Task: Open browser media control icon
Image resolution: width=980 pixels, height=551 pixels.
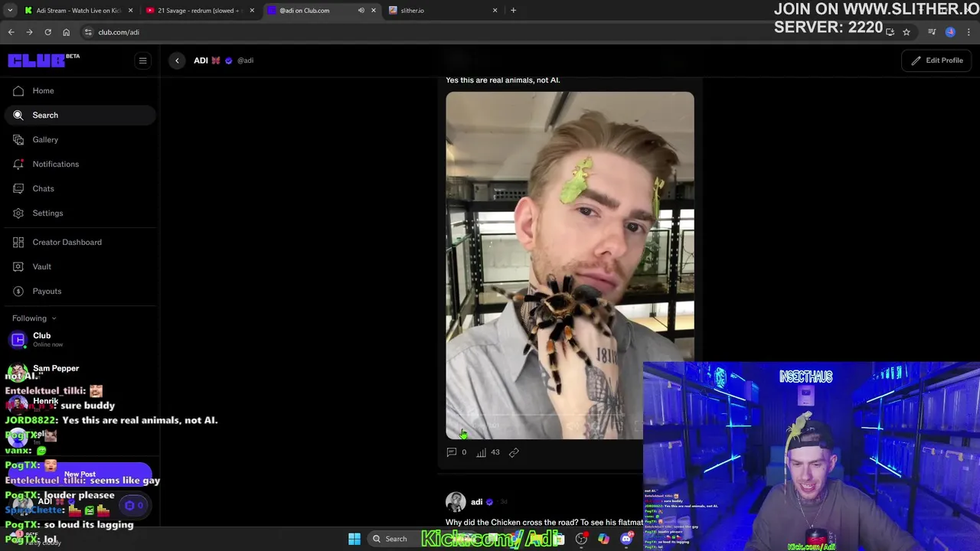Action: coord(932,32)
